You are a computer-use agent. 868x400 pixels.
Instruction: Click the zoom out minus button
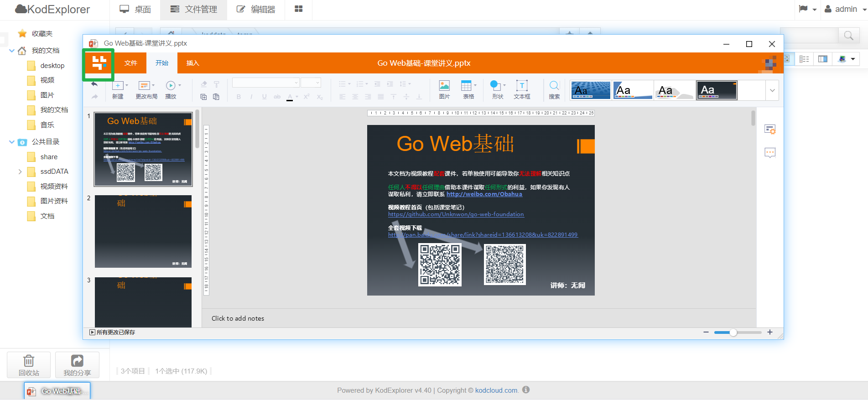(706, 332)
